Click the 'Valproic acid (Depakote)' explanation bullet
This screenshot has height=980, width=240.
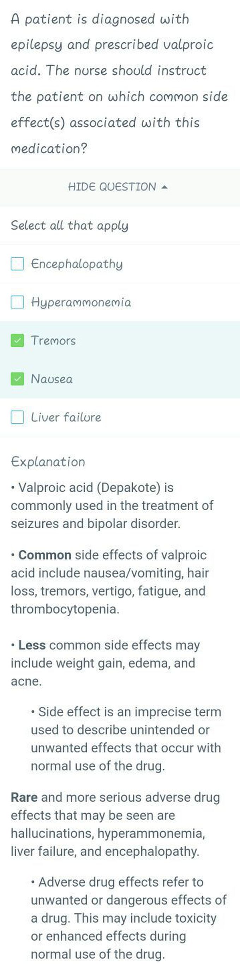(x=112, y=506)
